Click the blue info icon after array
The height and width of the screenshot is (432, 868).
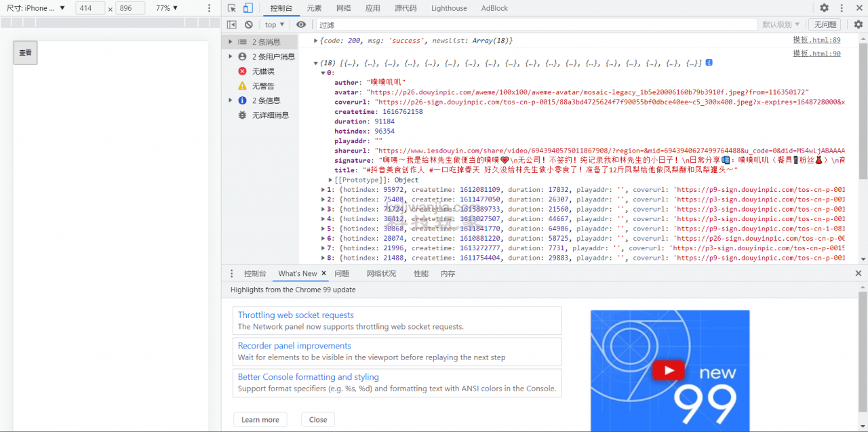(709, 62)
